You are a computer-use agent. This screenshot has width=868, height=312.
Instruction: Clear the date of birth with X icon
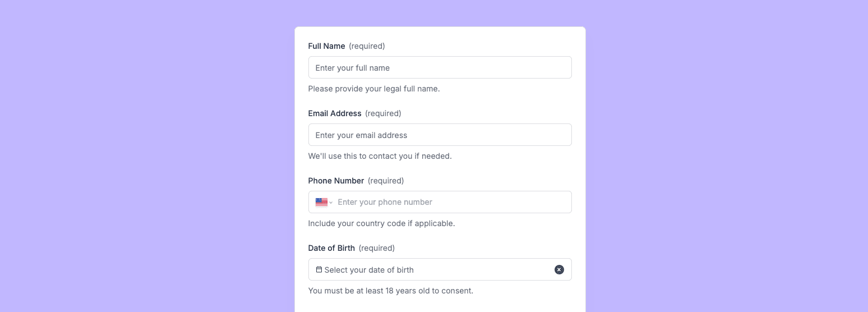pos(559,269)
